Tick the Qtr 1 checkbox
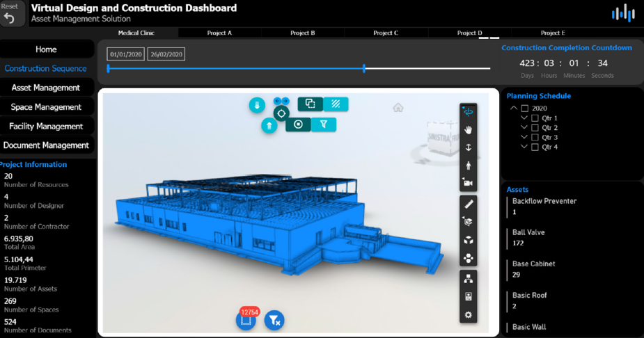This screenshot has height=338, width=644. pos(535,118)
